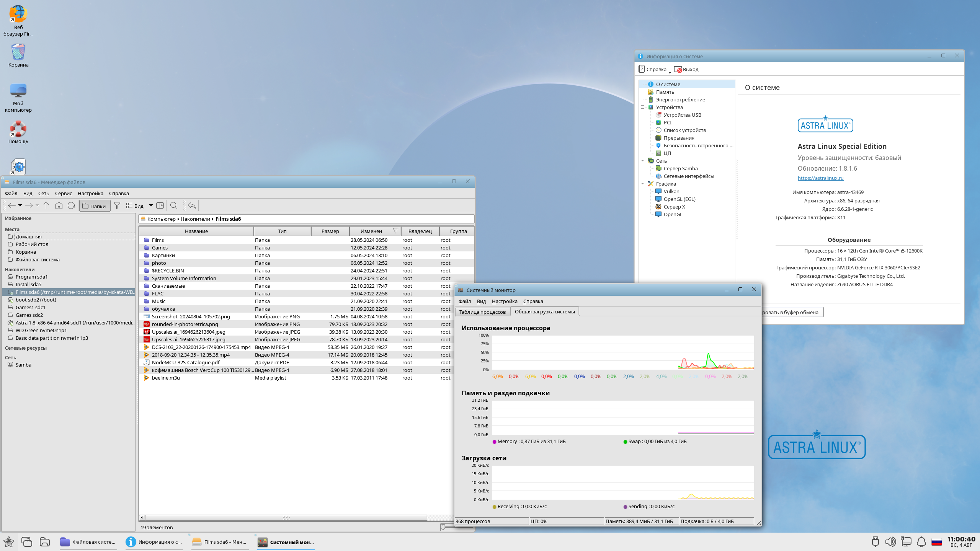Image resolution: width=980 pixels, height=551 pixels.
Task: Open the Вид view mode dropdown arrow
Action: click(x=151, y=205)
